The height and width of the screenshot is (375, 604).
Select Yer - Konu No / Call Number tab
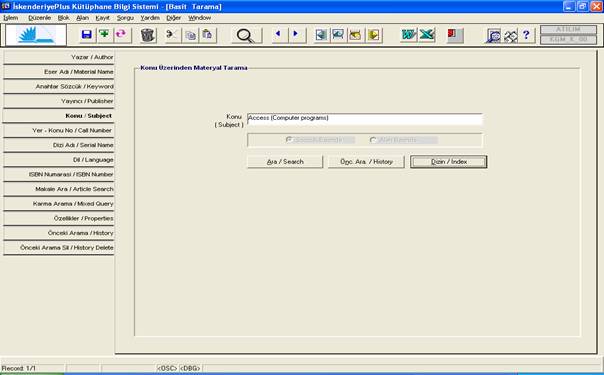click(x=59, y=130)
